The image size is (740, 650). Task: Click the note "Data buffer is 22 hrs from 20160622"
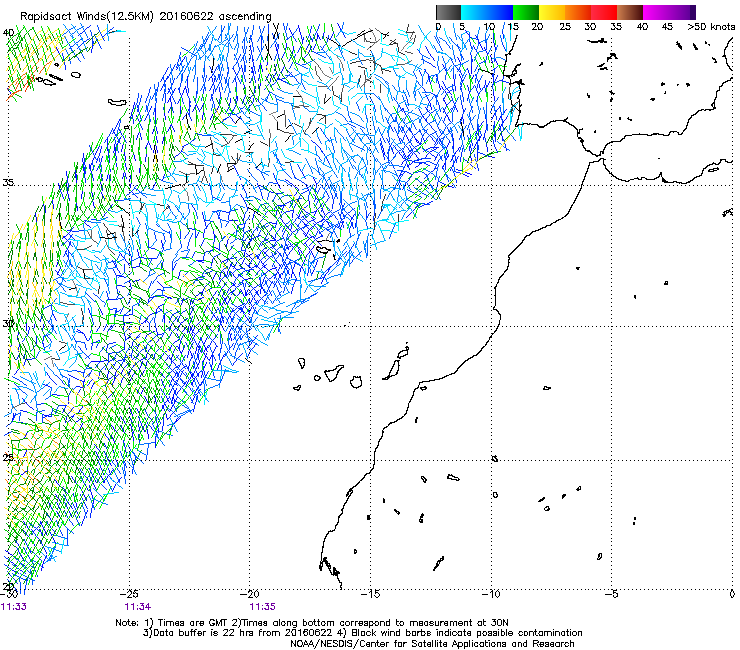241,633
